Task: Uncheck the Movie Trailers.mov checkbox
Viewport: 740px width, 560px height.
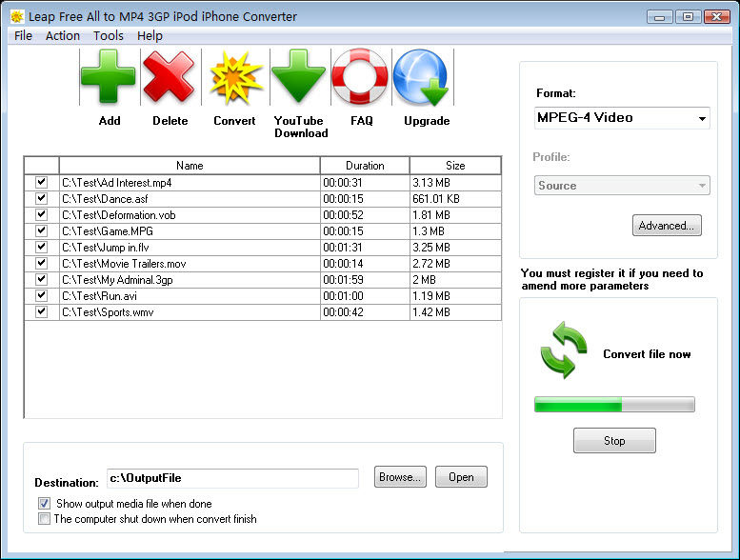Action: pyautogui.click(x=42, y=263)
